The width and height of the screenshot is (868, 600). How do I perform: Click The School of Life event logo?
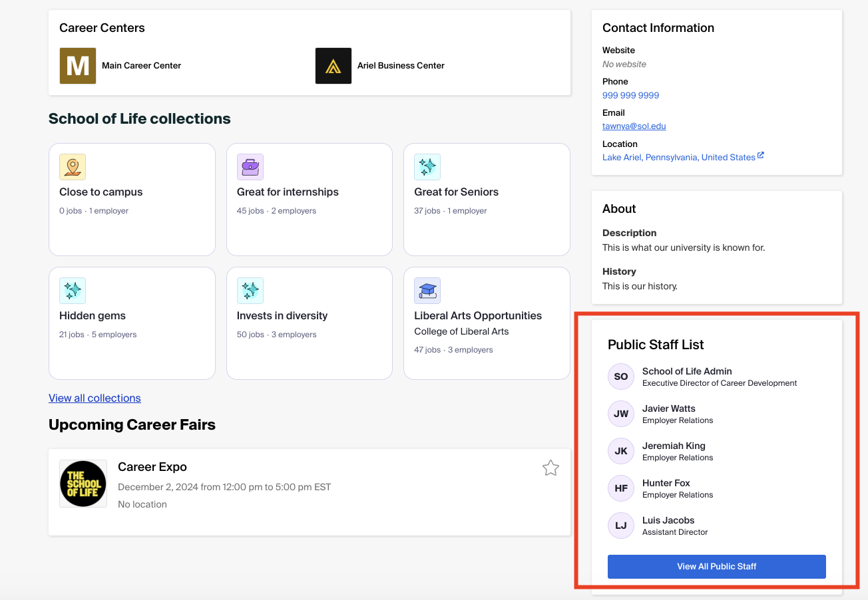pyautogui.click(x=83, y=484)
